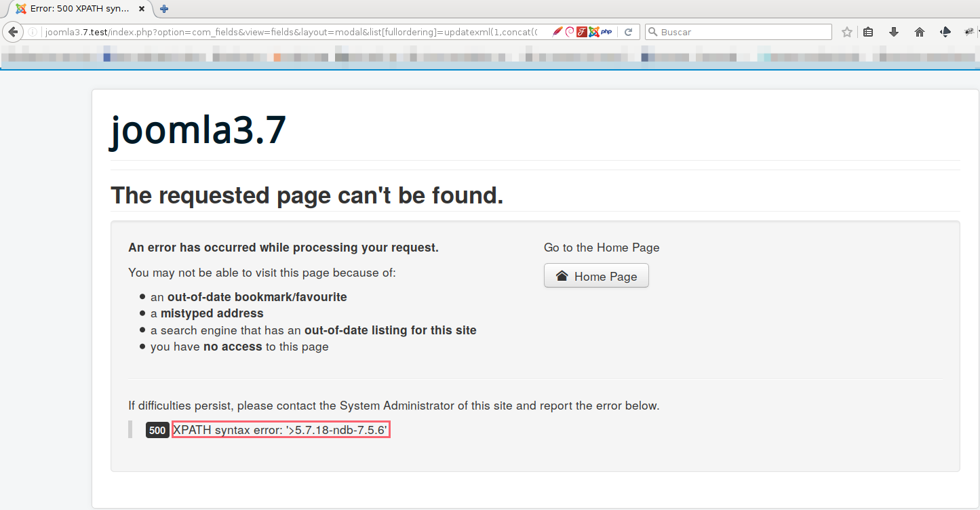980x510 pixels.
Task: Focus the Buscar search field
Action: (738, 32)
